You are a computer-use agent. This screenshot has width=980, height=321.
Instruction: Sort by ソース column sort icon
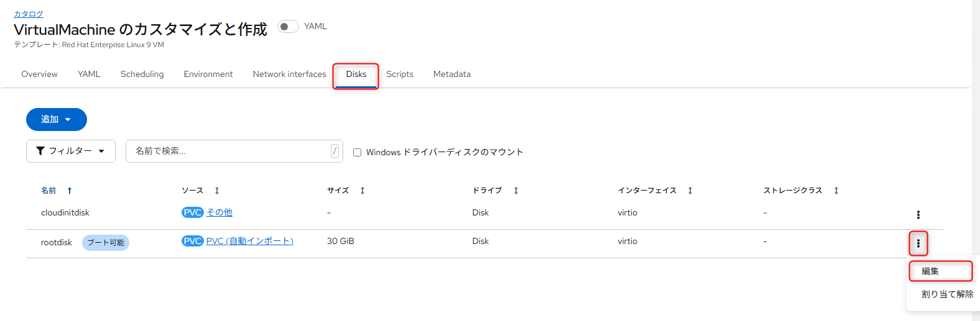(217, 191)
